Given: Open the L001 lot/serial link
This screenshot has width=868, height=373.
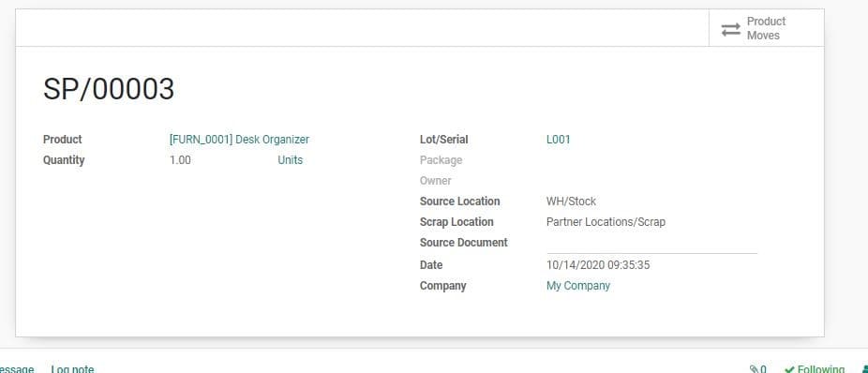Looking at the screenshot, I should (558, 140).
